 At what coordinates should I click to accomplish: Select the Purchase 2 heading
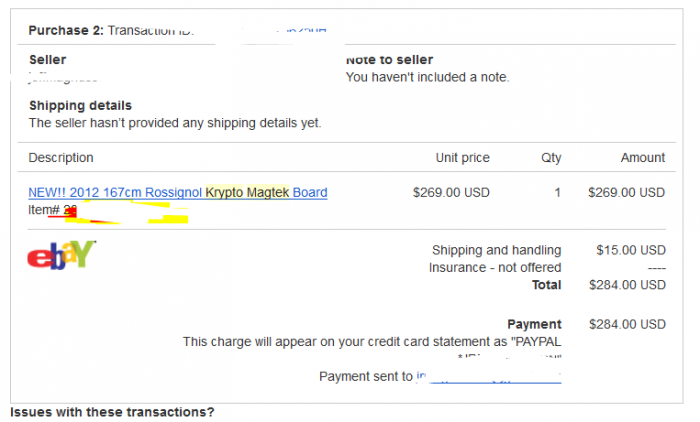coord(66,30)
